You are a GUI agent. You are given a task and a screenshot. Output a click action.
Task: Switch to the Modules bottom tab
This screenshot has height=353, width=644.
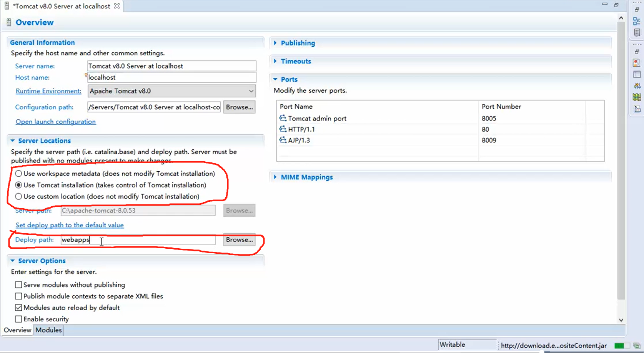point(48,330)
